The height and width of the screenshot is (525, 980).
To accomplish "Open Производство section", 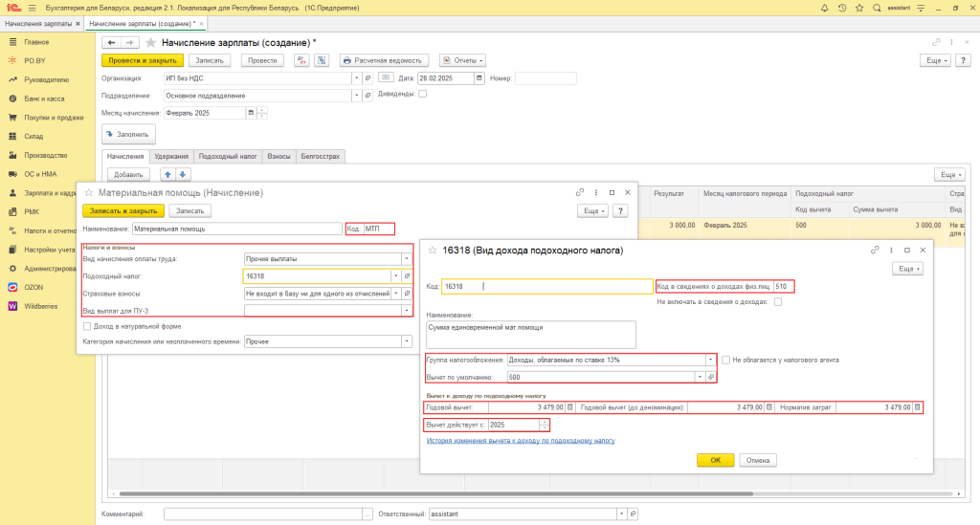I will point(46,155).
